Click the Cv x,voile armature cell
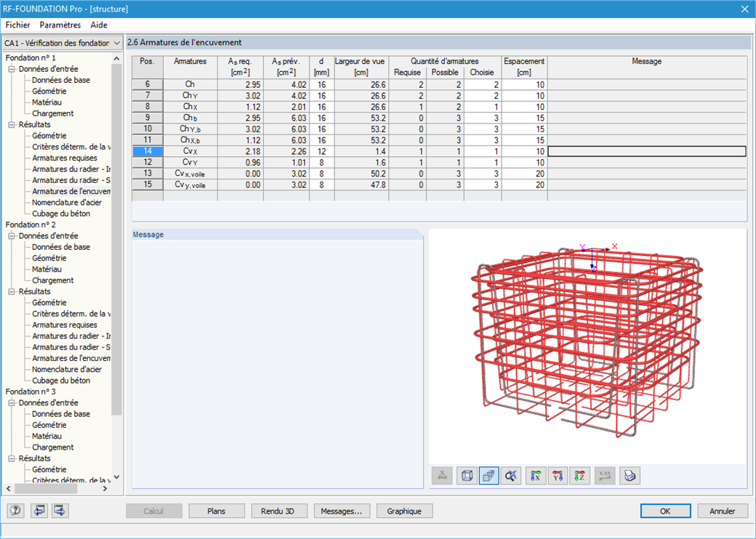756x539 pixels. (190, 174)
